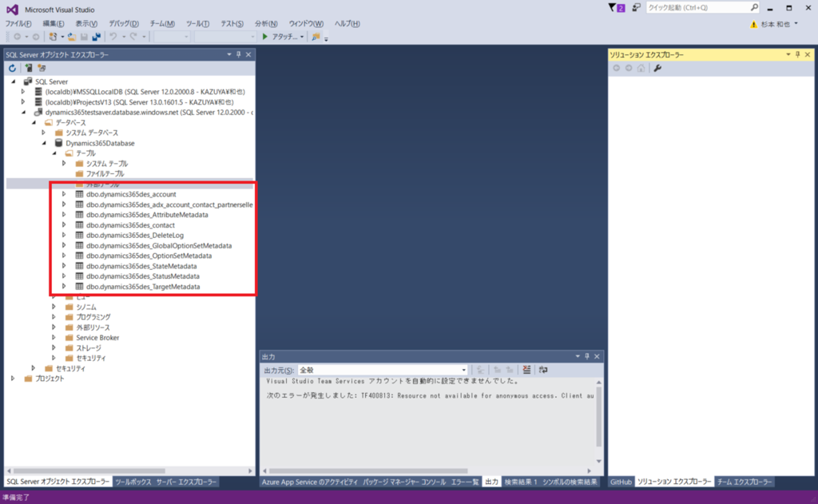
Task: Switch to the サーバー エクスプローラー tab
Action: coord(186,482)
